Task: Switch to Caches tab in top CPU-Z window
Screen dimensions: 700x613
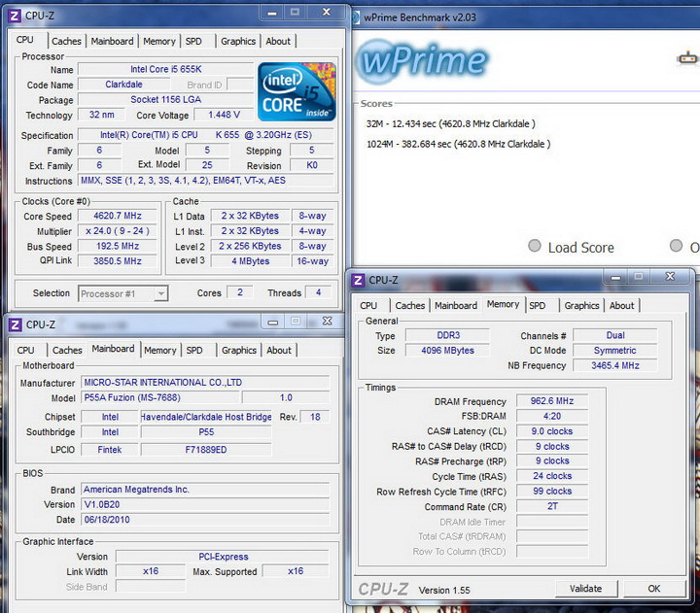Action: click(66, 42)
